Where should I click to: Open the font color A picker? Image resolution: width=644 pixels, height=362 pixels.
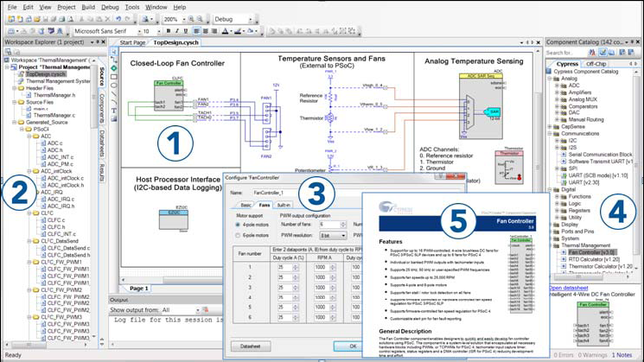click(226, 31)
